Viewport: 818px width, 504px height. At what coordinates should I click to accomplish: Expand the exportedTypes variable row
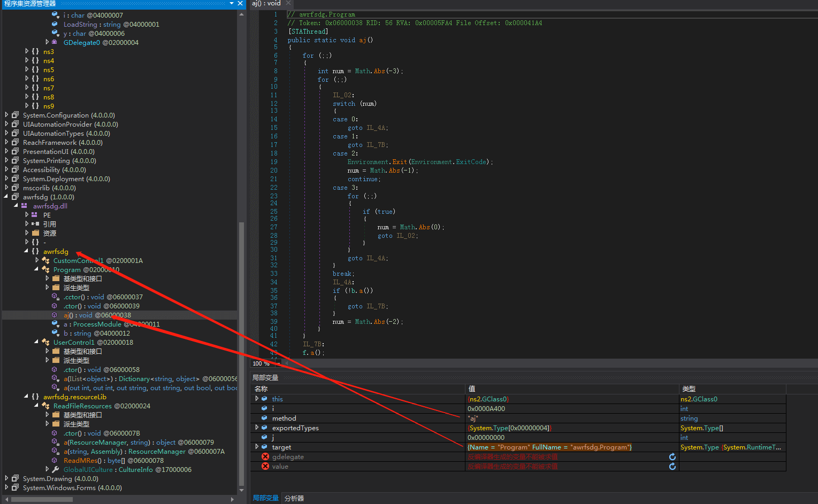(x=257, y=428)
